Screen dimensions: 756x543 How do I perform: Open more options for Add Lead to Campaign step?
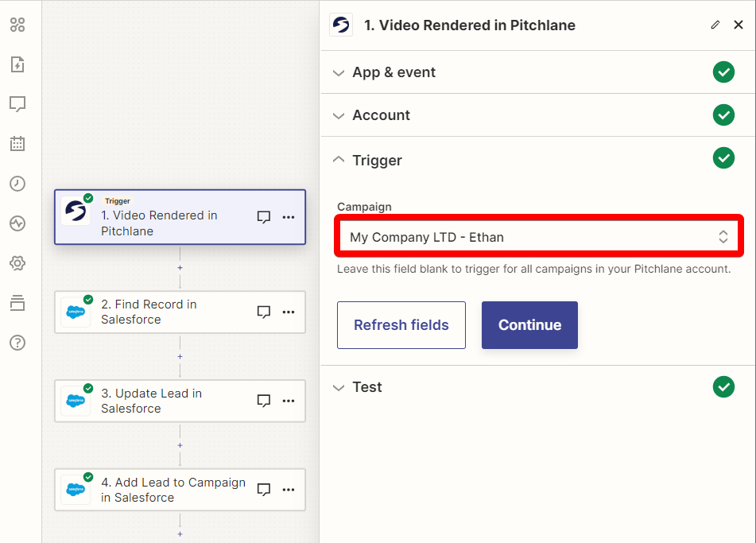coord(289,490)
